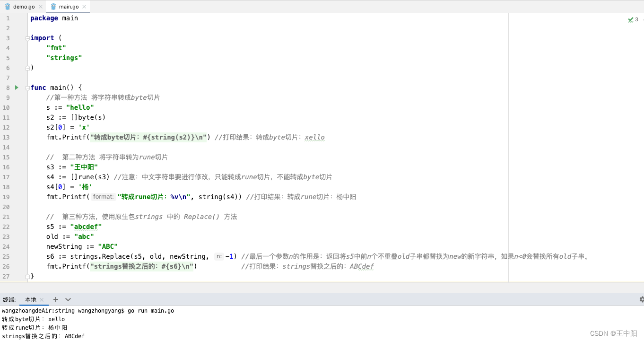Switch to the demo.go editor tab

click(23, 7)
